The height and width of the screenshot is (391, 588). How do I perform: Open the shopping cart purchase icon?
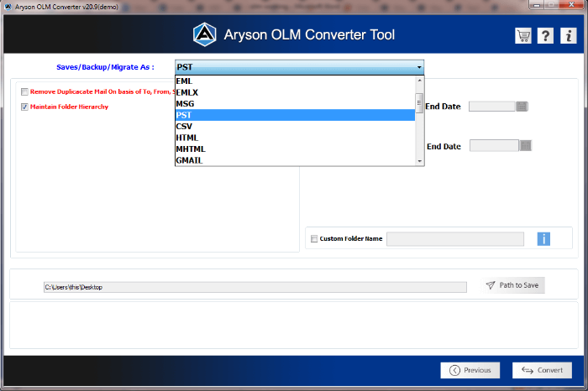(x=523, y=36)
